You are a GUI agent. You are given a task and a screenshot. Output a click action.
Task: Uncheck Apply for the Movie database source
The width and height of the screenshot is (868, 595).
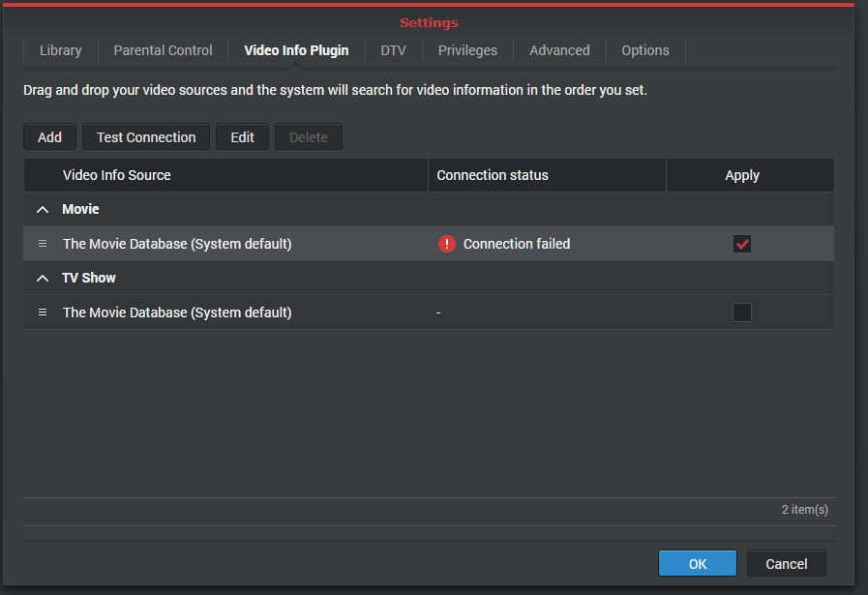tap(742, 244)
